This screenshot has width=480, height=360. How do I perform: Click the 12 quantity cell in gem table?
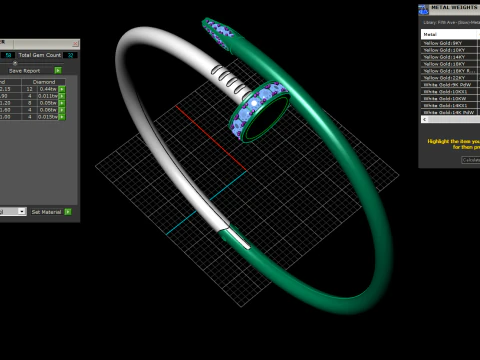coord(29,89)
